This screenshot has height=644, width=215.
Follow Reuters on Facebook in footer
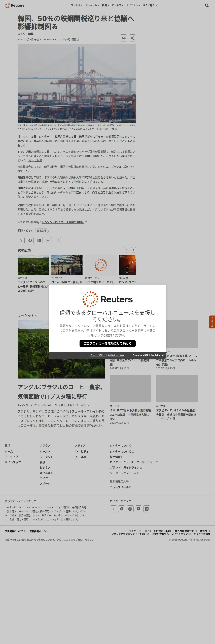point(122,509)
